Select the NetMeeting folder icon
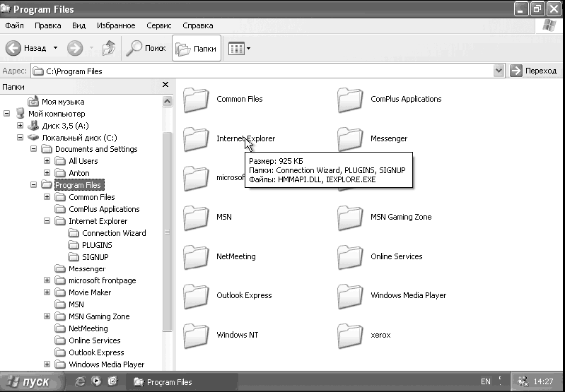 click(x=196, y=257)
